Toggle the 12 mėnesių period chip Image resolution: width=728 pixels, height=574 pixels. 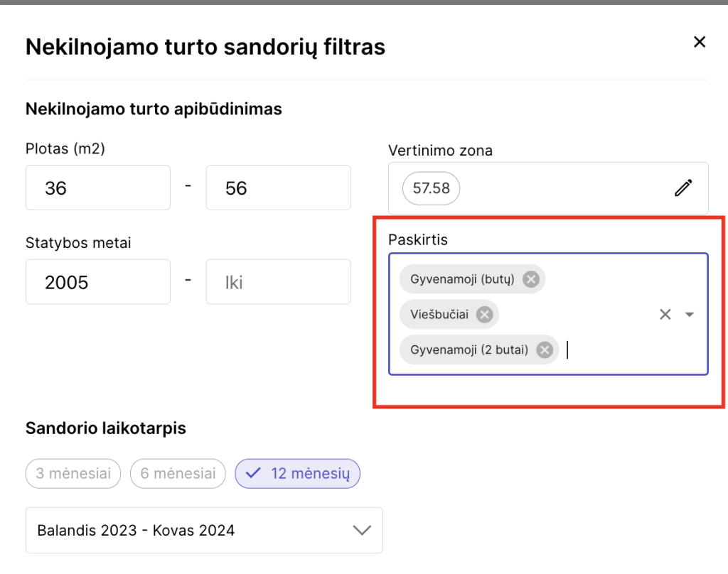click(x=298, y=474)
